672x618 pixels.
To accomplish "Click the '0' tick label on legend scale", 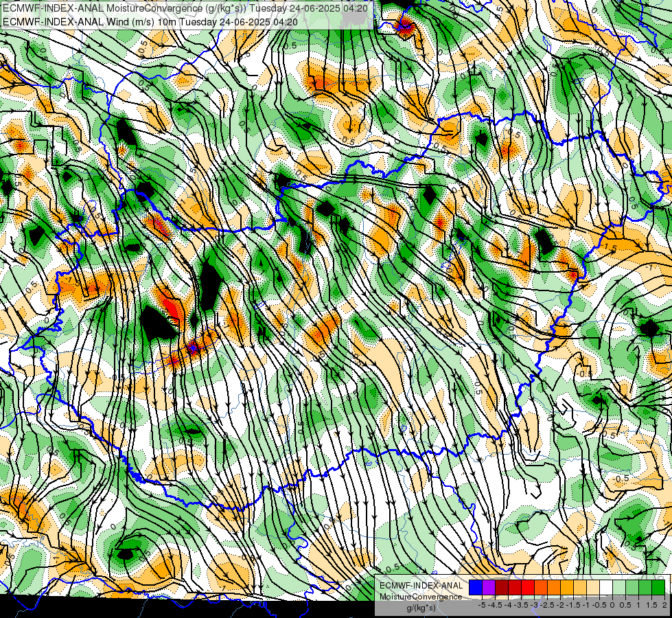I will coord(612,605).
